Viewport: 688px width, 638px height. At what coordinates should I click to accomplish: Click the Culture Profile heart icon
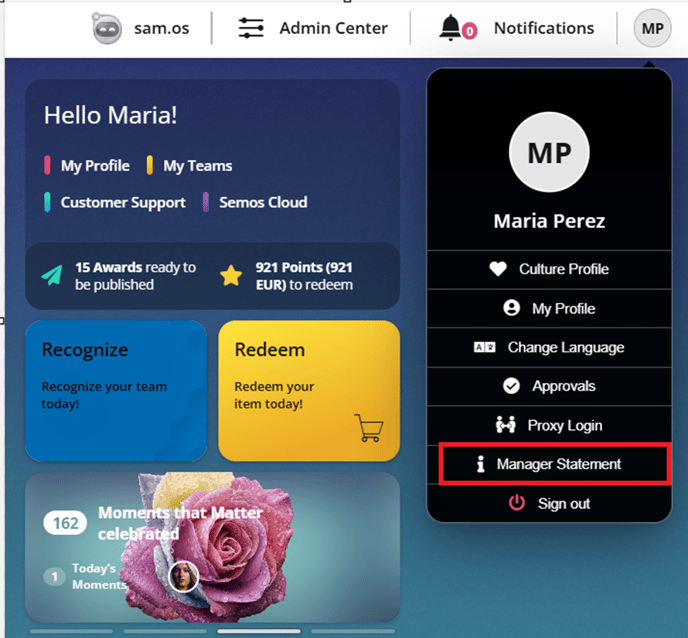coord(498,269)
